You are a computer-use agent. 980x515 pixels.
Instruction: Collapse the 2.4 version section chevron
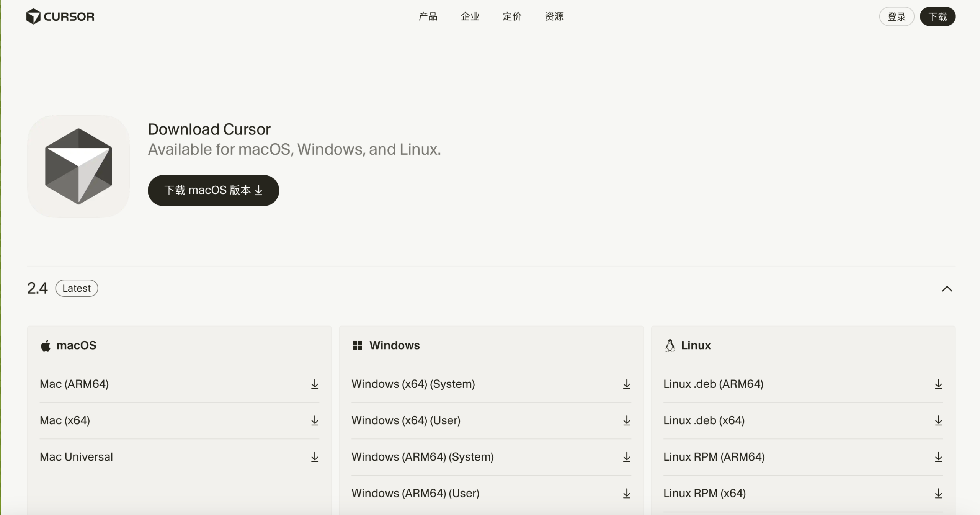(x=947, y=289)
